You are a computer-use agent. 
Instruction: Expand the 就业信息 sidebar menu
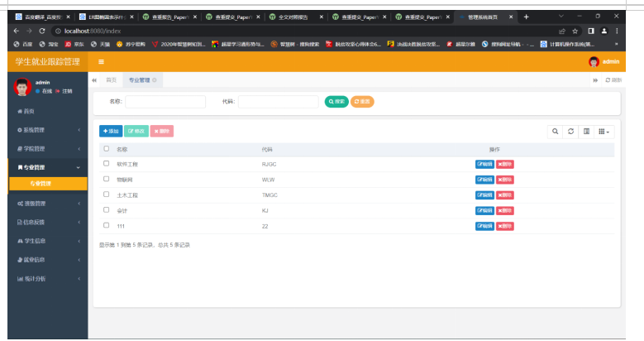tap(48, 260)
